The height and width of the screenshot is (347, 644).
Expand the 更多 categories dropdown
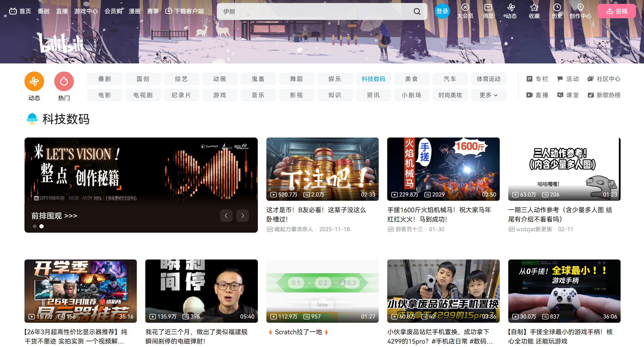[x=488, y=95]
